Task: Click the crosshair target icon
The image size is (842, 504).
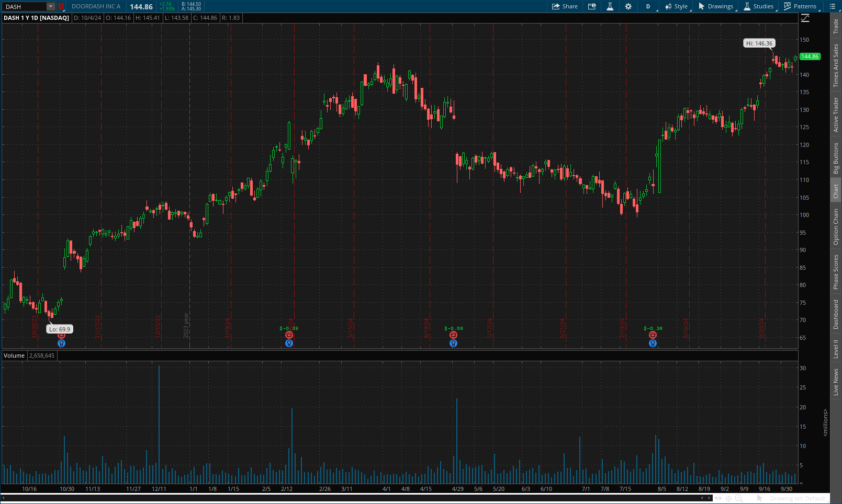Action: pos(728,498)
